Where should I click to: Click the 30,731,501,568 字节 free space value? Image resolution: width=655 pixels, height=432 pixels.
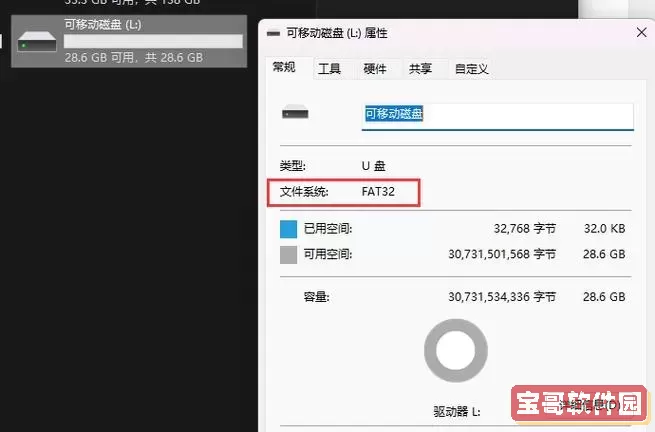coord(502,254)
